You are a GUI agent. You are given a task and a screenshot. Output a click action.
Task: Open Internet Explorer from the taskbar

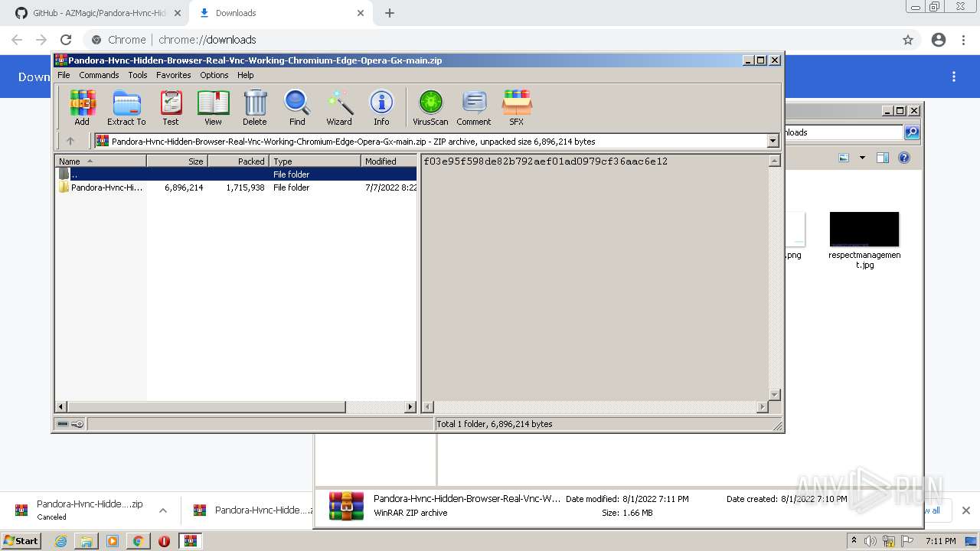tap(60, 541)
